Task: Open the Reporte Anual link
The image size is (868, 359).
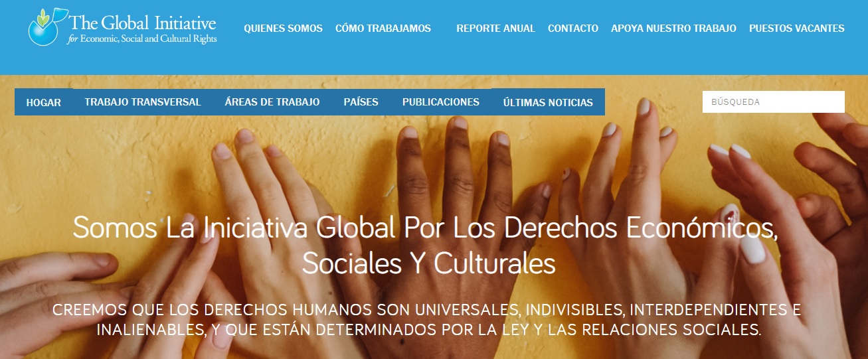Action: pyautogui.click(x=495, y=29)
